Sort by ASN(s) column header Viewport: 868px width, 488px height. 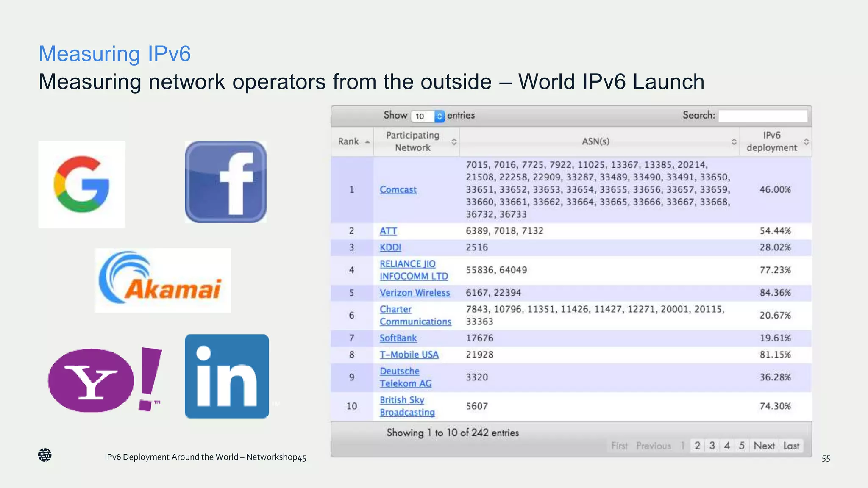pyautogui.click(x=599, y=141)
